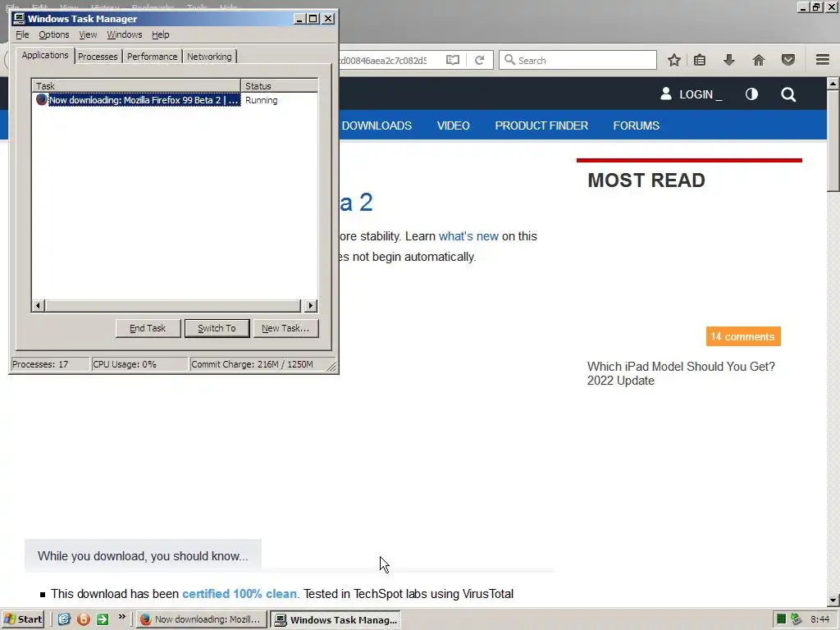The height and width of the screenshot is (630, 840).
Task: Click Commit Charge status entry
Action: click(x=258, y=364)
